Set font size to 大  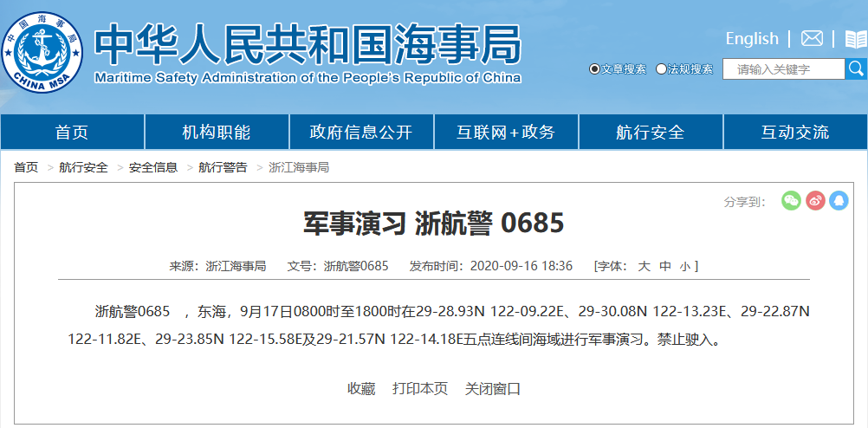[x=644, y=266]
